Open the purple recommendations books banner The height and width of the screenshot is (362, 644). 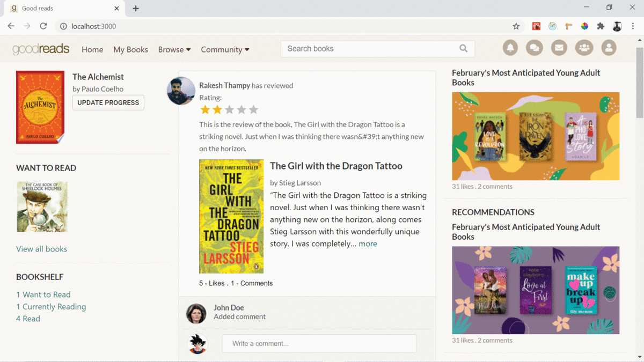tap(536, 290)
